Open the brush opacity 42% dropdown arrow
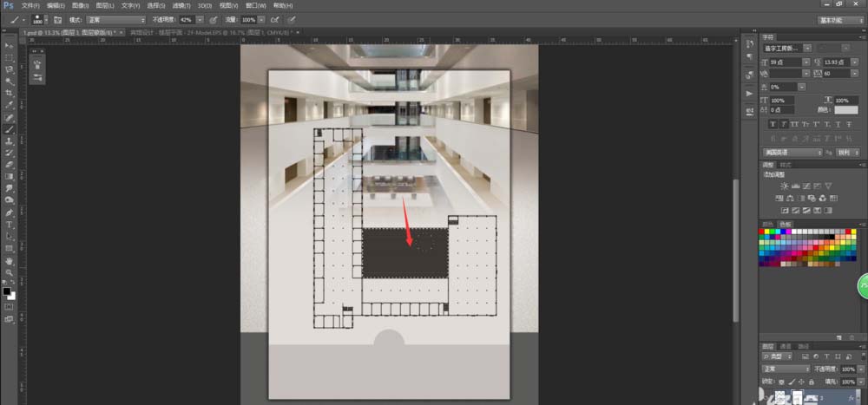868x405 pixels. (200, 20)
